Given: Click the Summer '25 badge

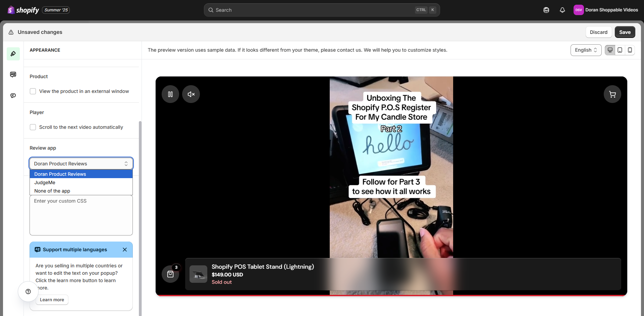Looking at the screenshot, I should tap(56, 10).
